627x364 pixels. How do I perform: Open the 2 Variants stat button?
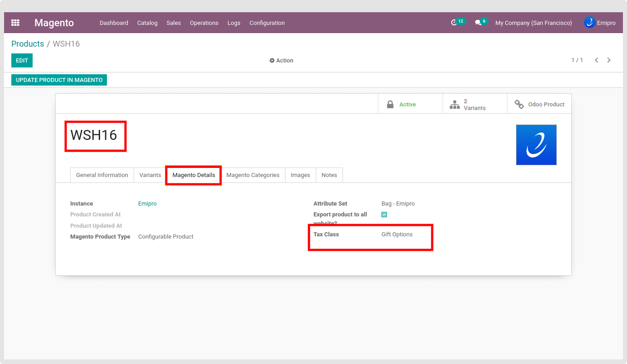click(x=475, y=104)
